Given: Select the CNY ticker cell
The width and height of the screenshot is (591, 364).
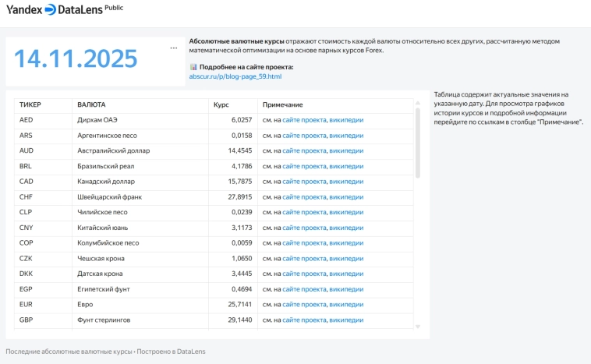Looking at the screenshot, I should click(x=43, y=228).
